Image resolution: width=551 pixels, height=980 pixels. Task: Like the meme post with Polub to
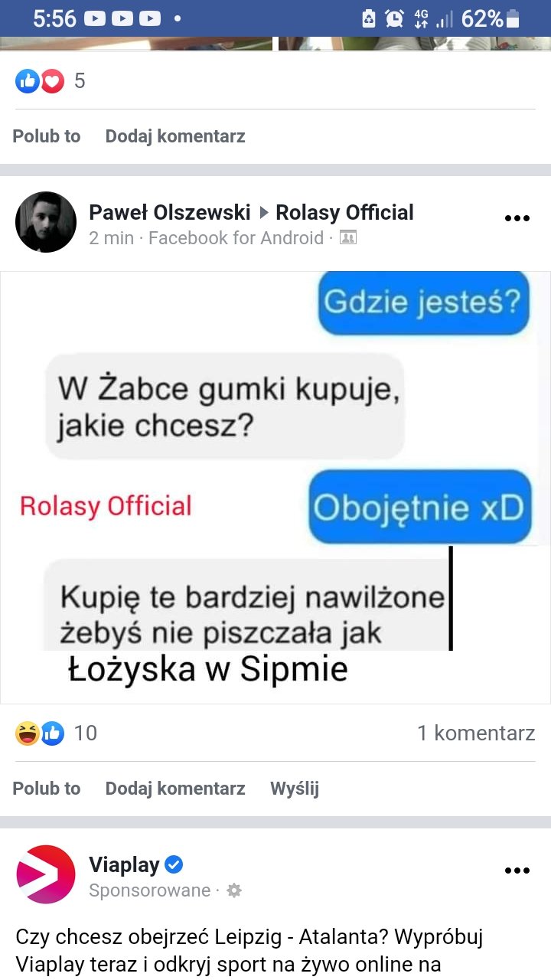click(x=47, y=789)
